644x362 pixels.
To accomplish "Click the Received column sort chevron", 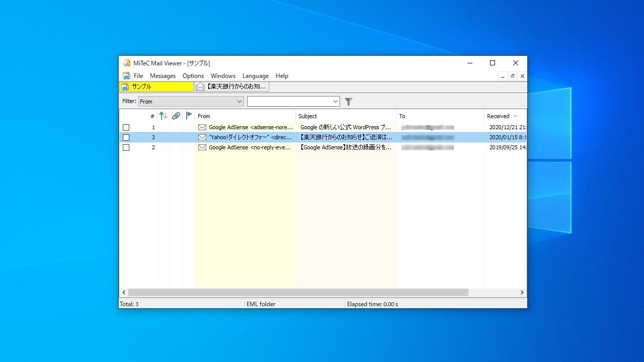I will (515, 116).
